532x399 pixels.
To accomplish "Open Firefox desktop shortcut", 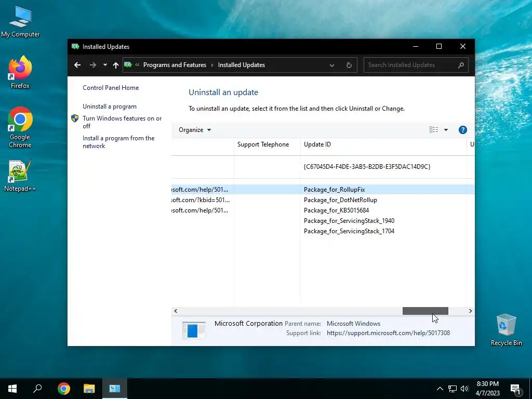I will (20, 72).
